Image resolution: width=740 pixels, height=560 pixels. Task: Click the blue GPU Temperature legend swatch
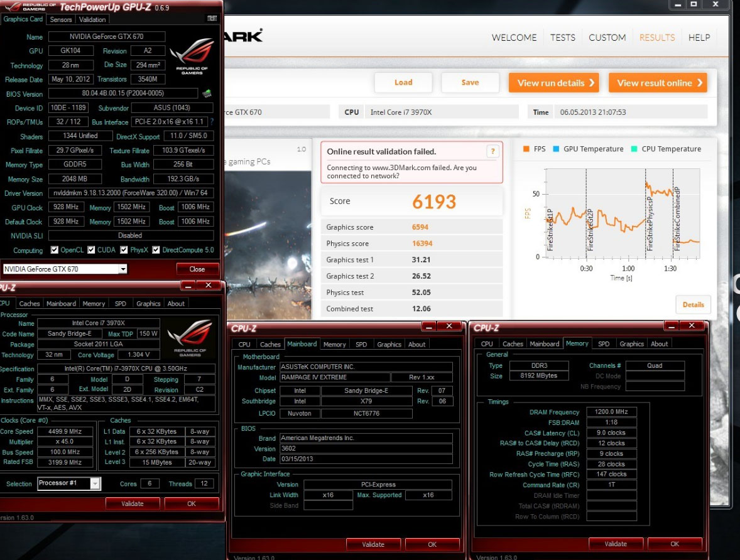(x=556, y=149)
